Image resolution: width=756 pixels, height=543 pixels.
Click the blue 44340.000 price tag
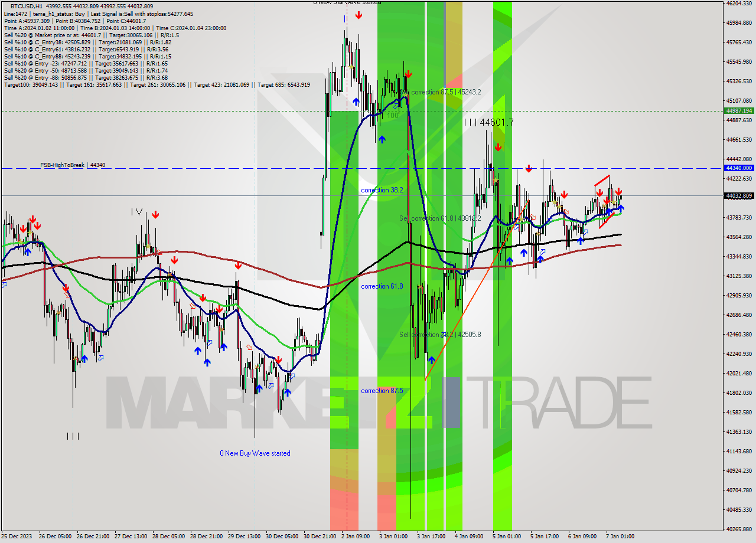point(738,168)
